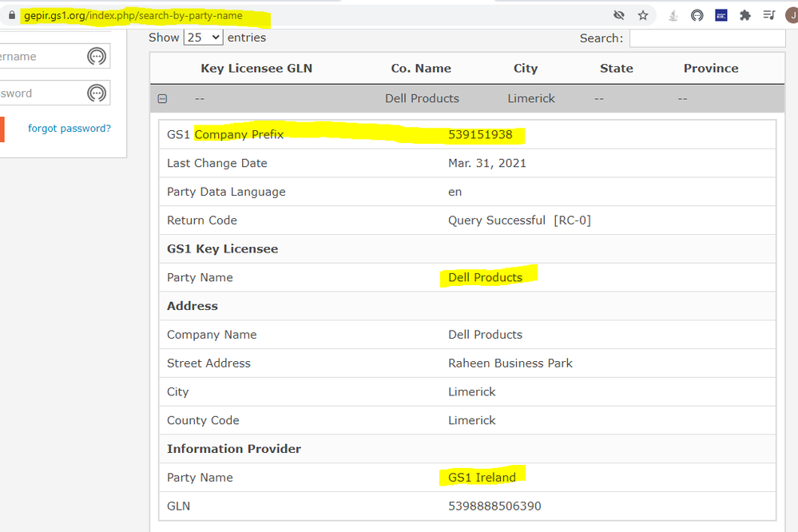
Task: Click the GS1 Key Licensee section heading
Action: [222, 249]
